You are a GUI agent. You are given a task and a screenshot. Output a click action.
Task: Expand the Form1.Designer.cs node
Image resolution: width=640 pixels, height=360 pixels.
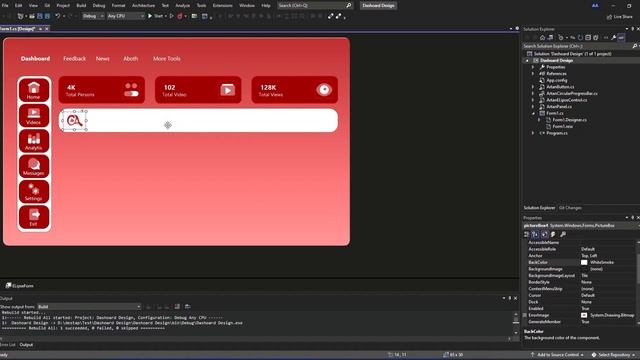coord(539,120)
